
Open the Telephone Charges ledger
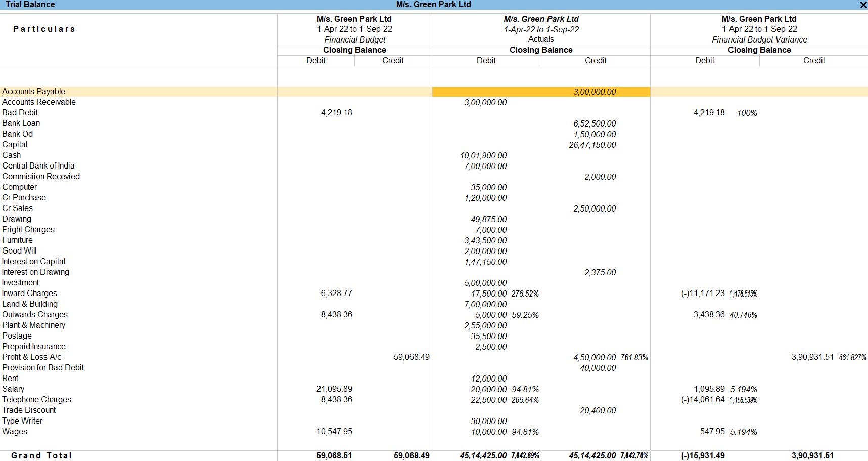pyautogui.click(x=36, y=400)
